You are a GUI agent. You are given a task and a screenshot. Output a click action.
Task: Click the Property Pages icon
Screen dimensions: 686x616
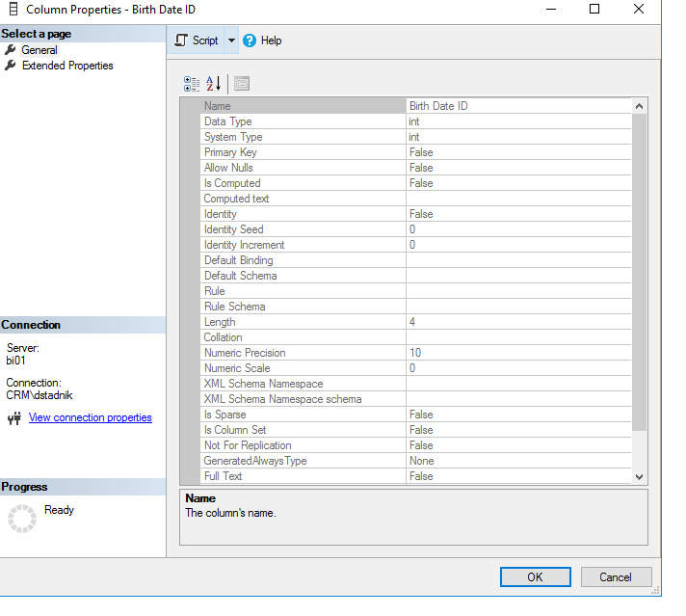tap(242, 84)
